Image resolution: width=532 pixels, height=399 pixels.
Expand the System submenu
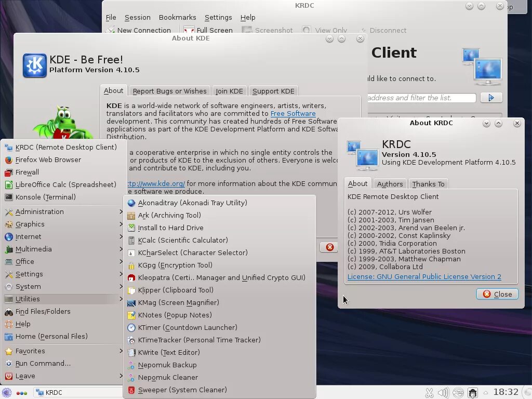tap(63, 287)
